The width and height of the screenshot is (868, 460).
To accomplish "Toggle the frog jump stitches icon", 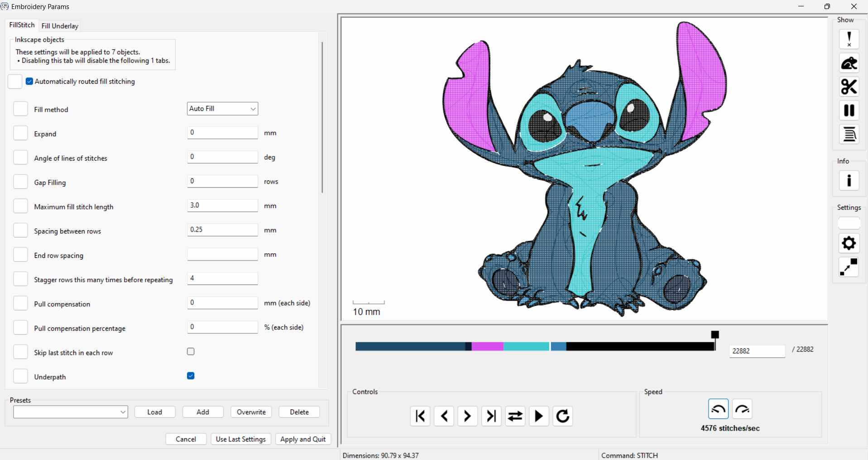I will coord(849,63).
